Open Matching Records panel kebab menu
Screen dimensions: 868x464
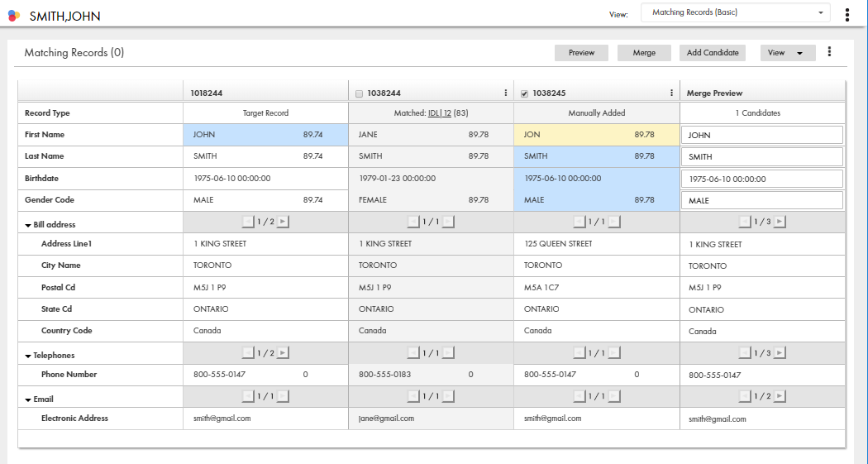829,52
